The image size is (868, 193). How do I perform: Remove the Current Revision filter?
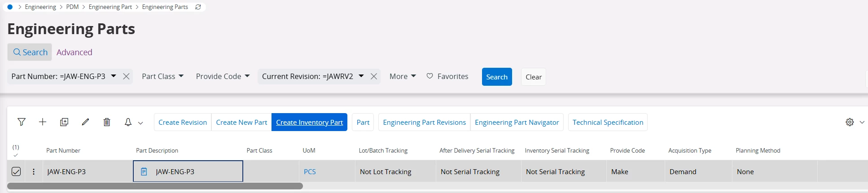[x=373, y=76]
